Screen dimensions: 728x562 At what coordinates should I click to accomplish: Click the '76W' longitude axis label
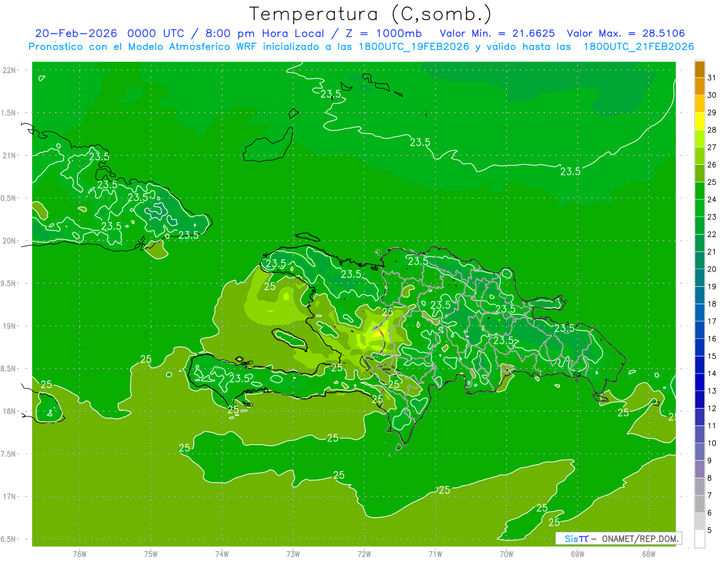tap(79, 554)
